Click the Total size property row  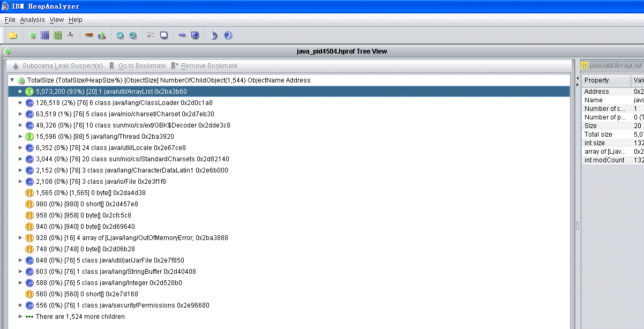click(612, 134)
